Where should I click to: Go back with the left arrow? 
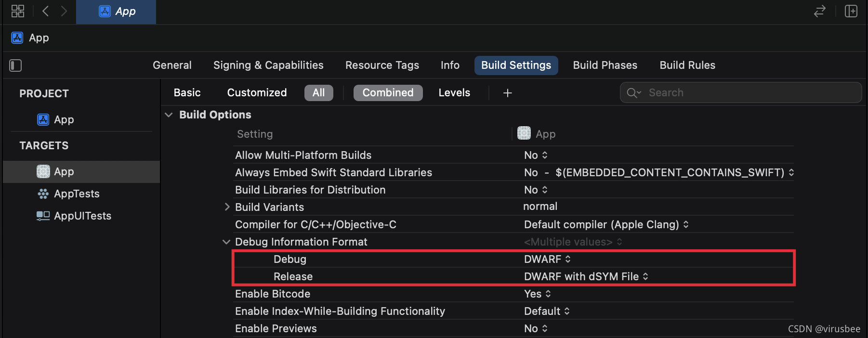pyautogui.click(x=46, y=11)
